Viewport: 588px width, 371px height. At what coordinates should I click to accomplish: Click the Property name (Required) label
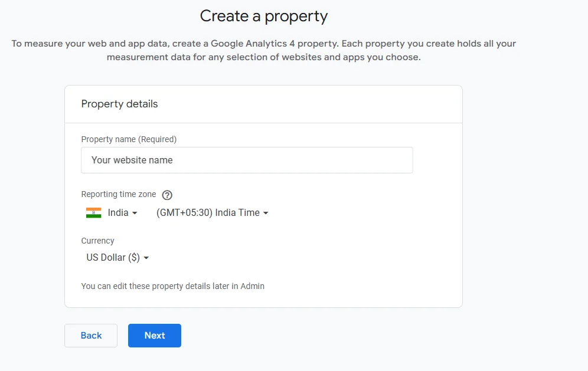[x=129, y=139]
